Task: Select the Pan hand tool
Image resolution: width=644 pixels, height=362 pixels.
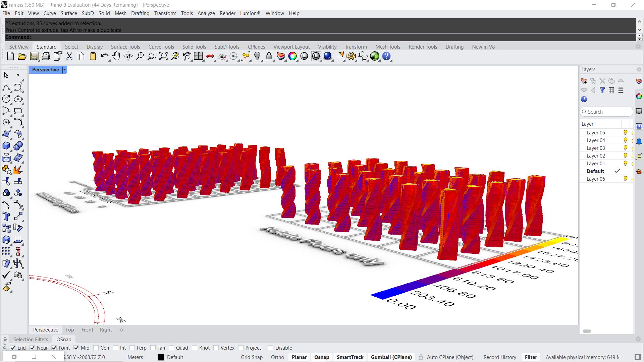Action: coord(116,56)
